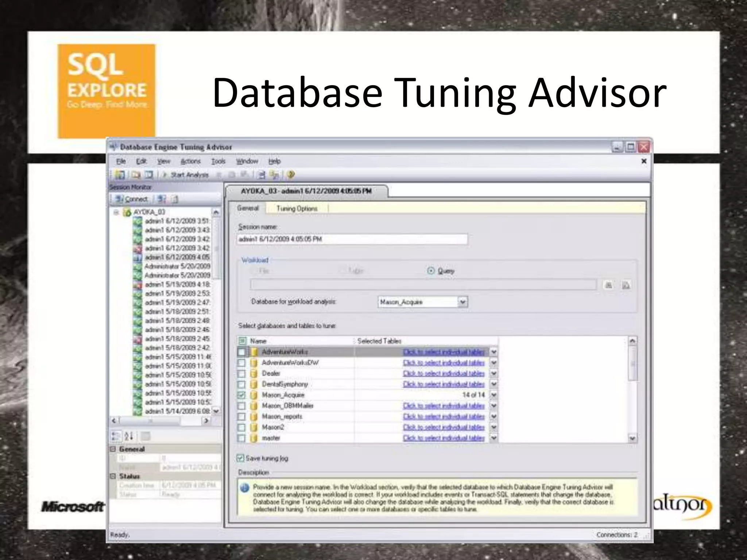The image size is (747, 560).
Task: Collapse the AYDKA_03 tree node
Action: [116, 212]
